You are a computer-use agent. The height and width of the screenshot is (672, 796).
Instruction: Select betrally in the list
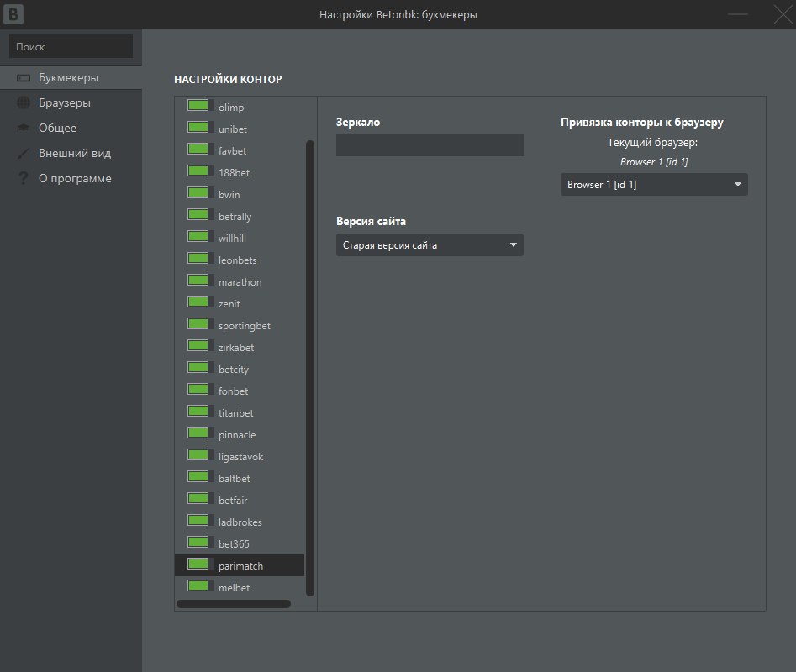(235, 217)
